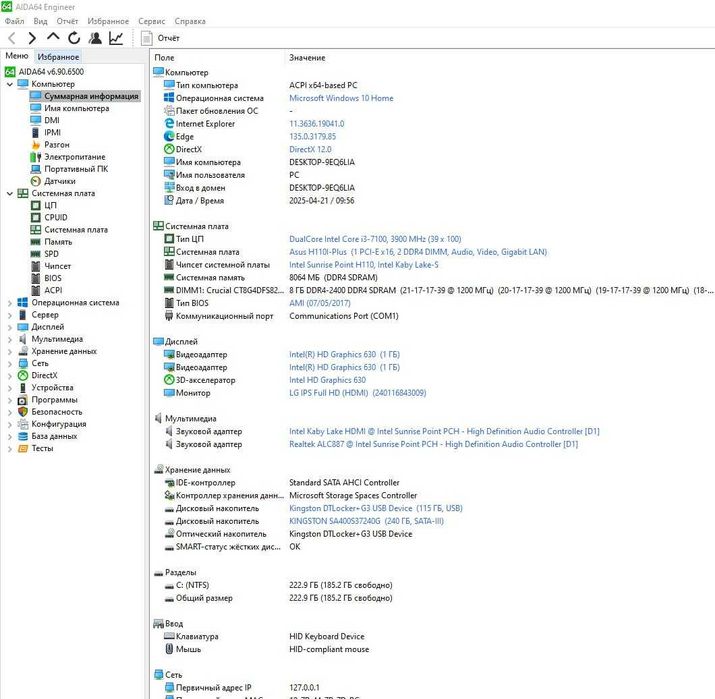Image resolution: width=715 pixels, height=699 pixels.
Task: Open Realtek ALC887 audio adapter link
Action: coord(433,444)
